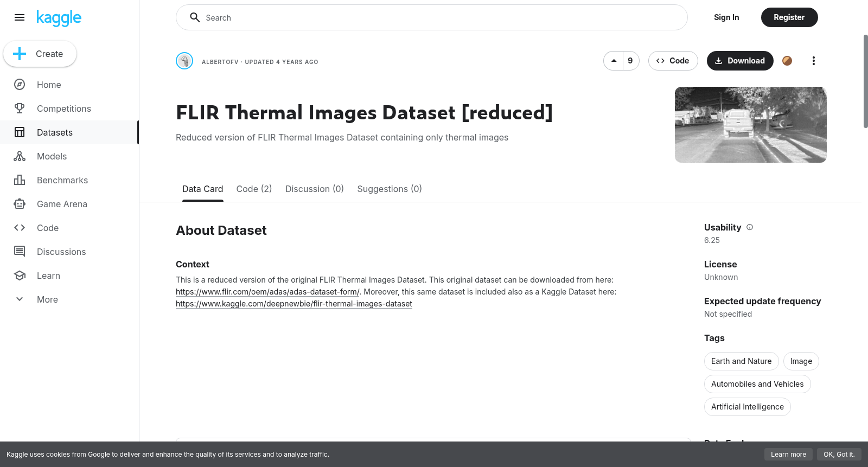This screenshot has height=467, width=868.
Task: Click Learn more in cookie banner
Action: pyautogui.click(x=789, y=455)
